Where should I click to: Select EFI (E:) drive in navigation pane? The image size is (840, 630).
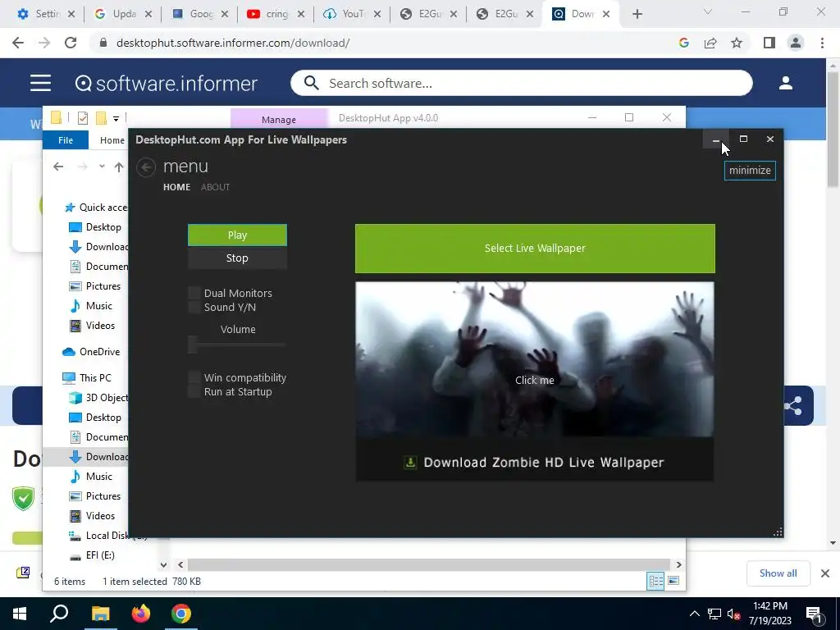click(x=92, y=555)
